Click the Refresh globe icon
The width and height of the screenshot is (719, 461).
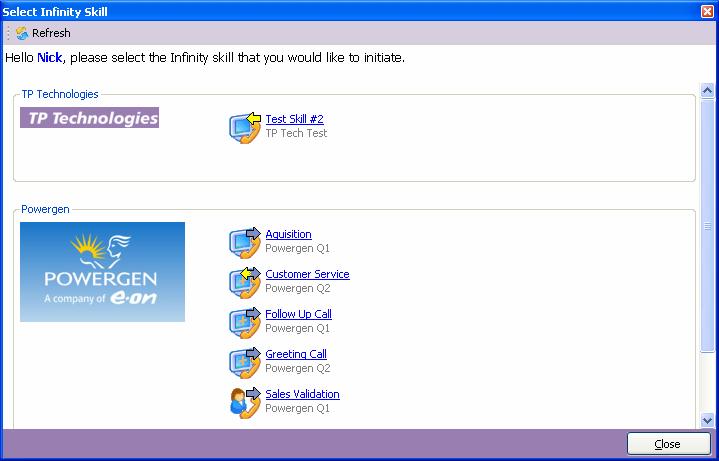tap(22, 33)
